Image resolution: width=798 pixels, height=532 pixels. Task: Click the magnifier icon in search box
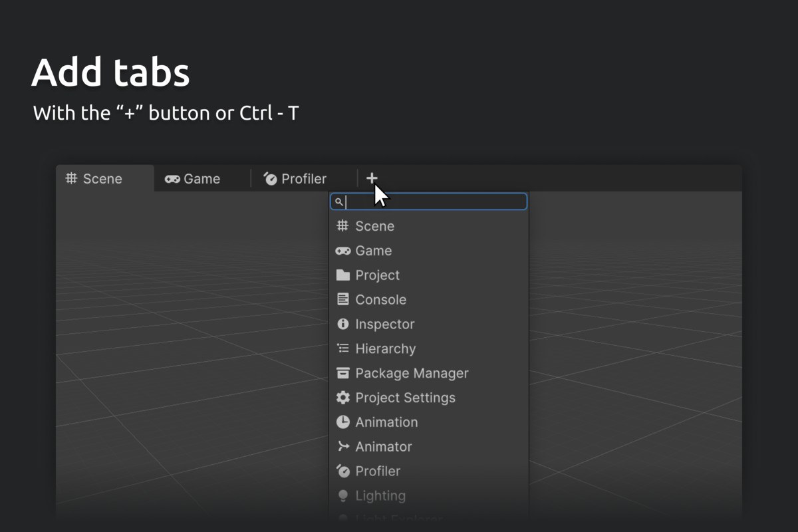tap(338, 201)
